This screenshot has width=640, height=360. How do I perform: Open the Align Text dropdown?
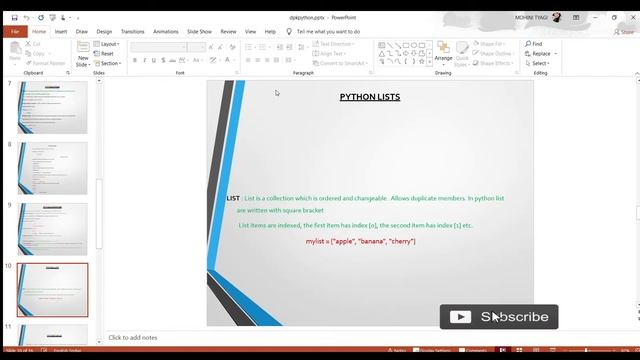pos(329,53)
